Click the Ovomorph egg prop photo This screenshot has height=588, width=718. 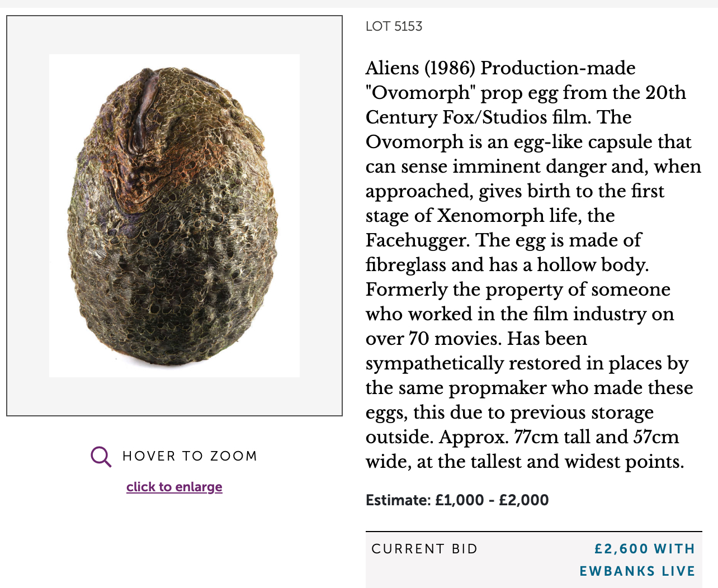click(174, 216)
